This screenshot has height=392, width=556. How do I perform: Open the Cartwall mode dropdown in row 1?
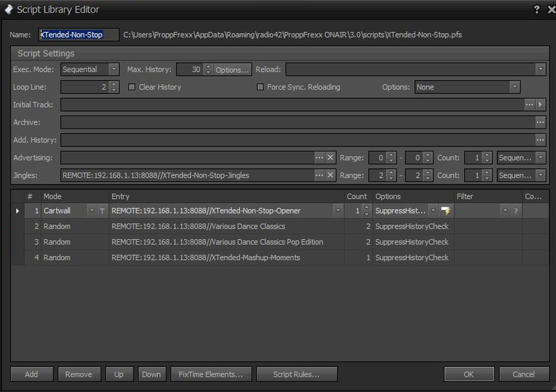pyautogui.click(x=92, y=211)
